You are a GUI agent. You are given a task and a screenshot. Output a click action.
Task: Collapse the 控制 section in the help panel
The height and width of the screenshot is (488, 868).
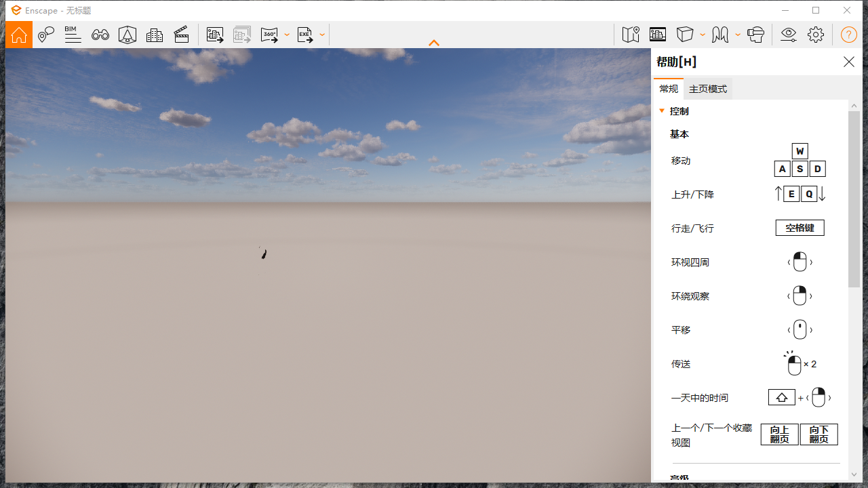pos(662,110)
